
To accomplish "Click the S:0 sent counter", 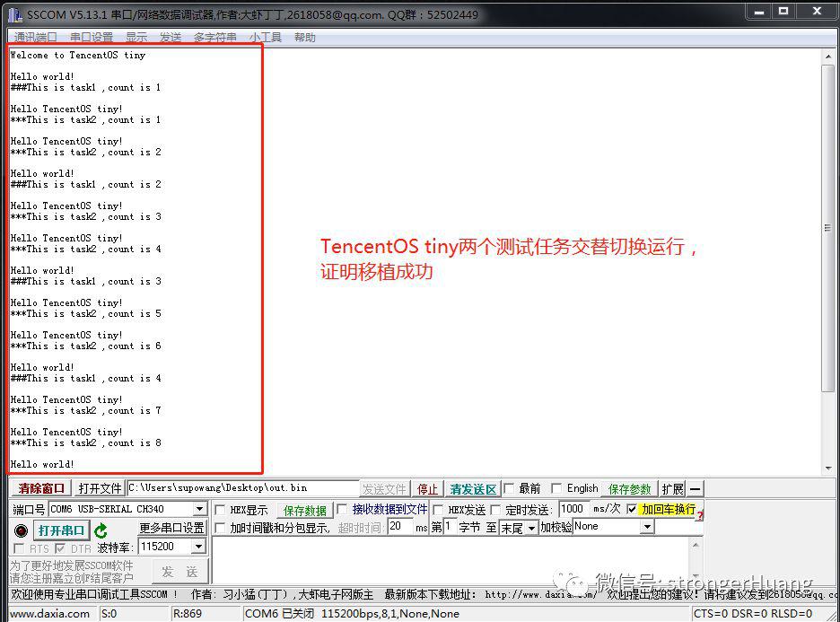I will click(x=109, y=613).
